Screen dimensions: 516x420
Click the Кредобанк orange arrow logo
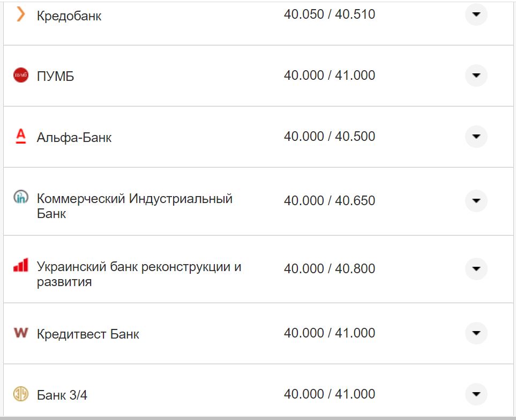click(x=21, y=16)
